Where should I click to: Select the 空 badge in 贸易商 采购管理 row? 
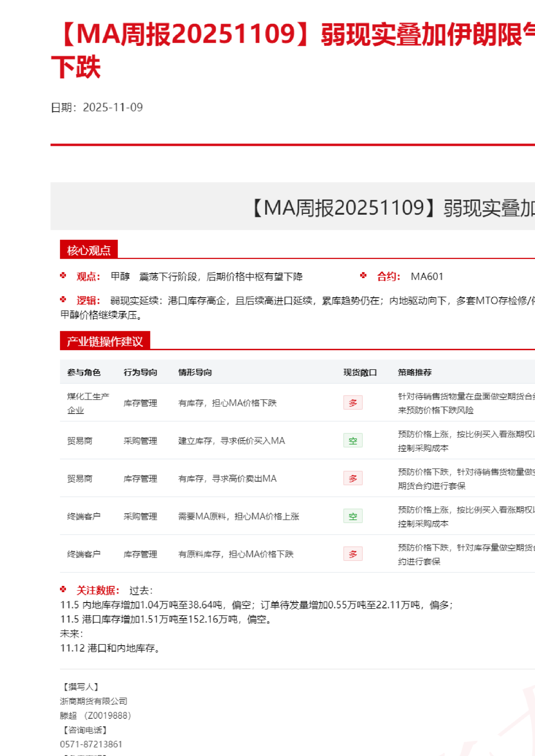tap(353, 441)
